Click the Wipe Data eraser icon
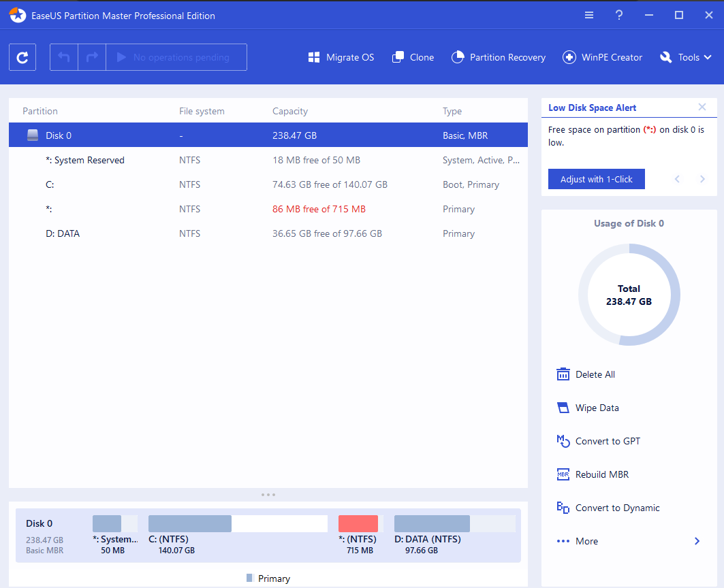 (x=563, y=408)
